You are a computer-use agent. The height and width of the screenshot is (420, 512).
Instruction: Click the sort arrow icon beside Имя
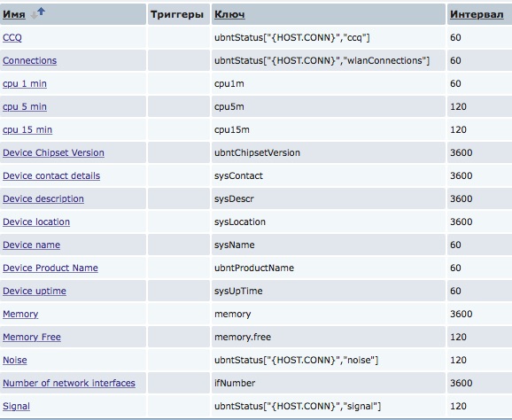tap(38, 13)
